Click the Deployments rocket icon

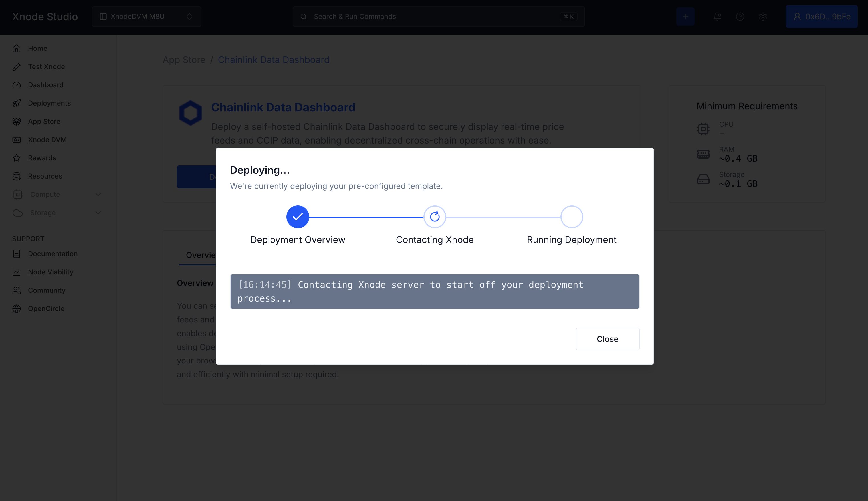tap(17, 103)
